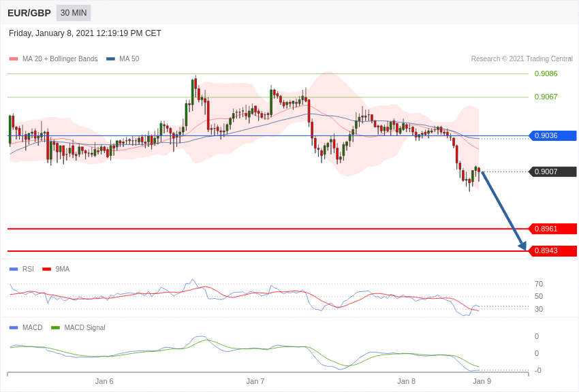Click 'Research © 2021 Trading Central' credit
The height and width of the screenshot is (392, 579).
tap(522, 59)
